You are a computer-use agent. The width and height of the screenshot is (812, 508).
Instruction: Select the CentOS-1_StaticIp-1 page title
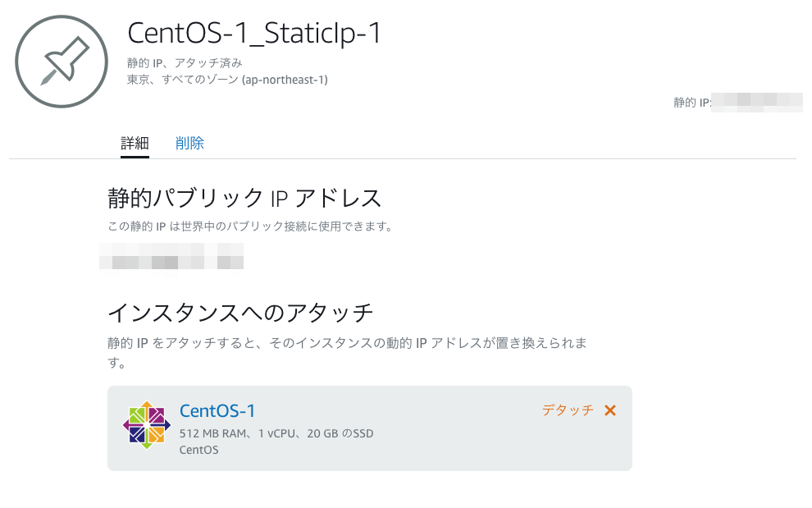254,33
